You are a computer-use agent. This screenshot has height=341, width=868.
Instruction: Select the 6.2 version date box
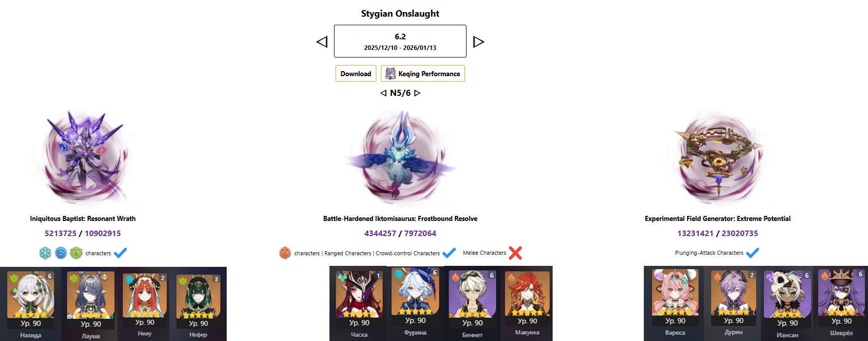(400, 41)
